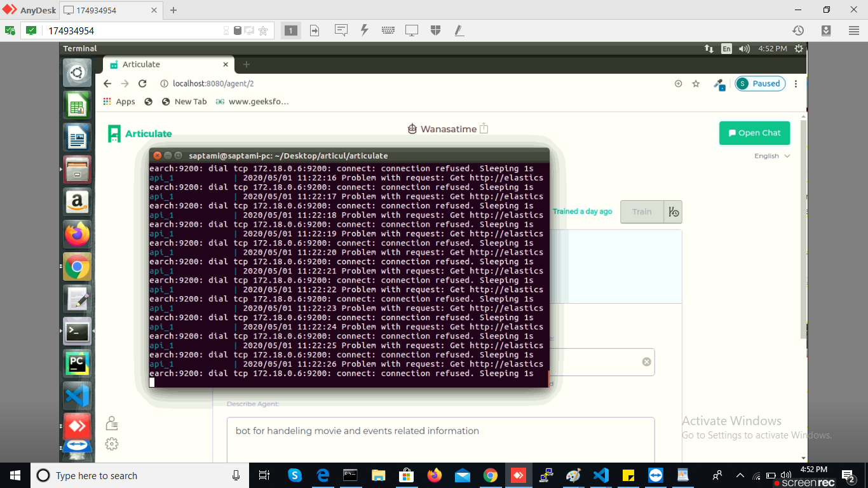
Task: Open settings gear in Articulate sidebar
Action: click(112, 444)
